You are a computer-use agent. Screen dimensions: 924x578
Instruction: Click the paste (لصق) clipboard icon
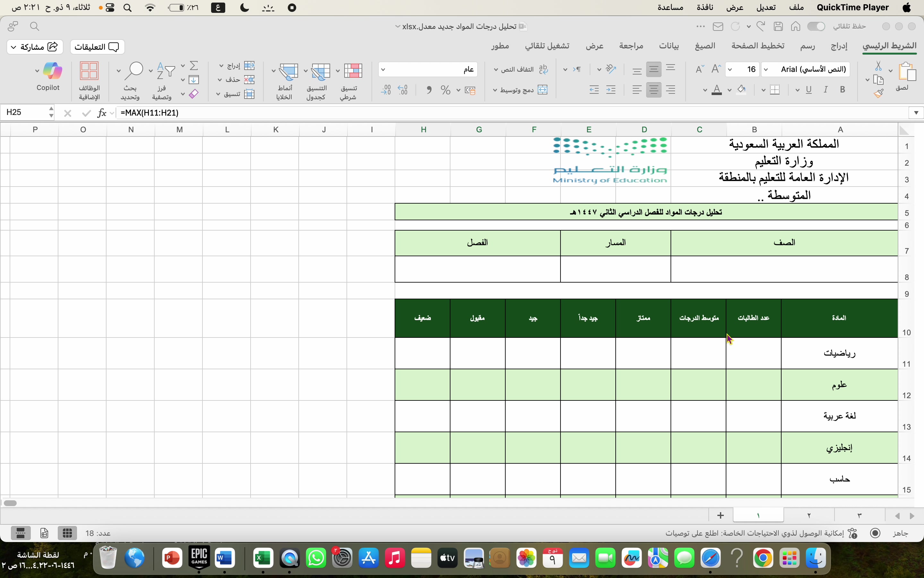pos(907,72)
